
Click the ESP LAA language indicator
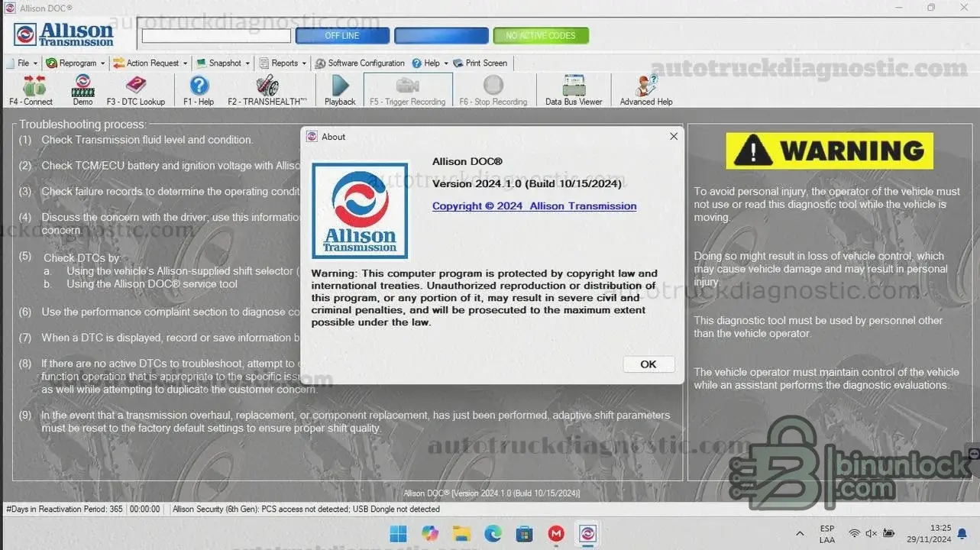[827, 533]
